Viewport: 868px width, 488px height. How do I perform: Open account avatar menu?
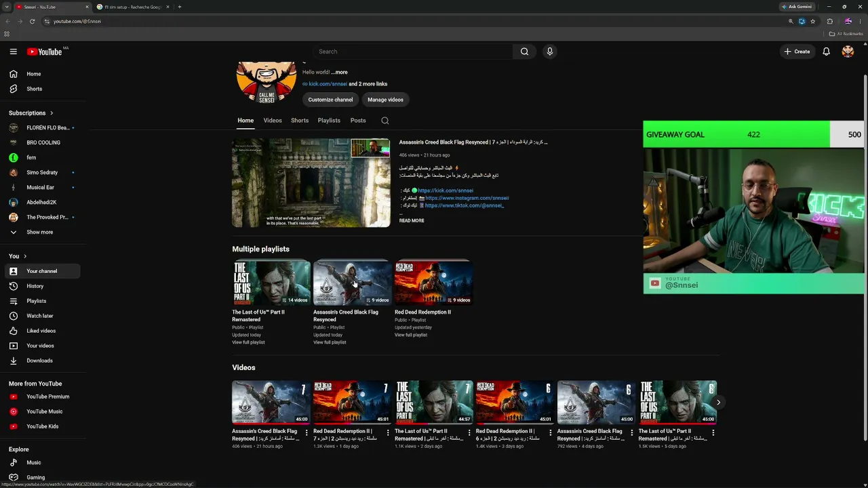pyautogui.click(x=848, y=52)
